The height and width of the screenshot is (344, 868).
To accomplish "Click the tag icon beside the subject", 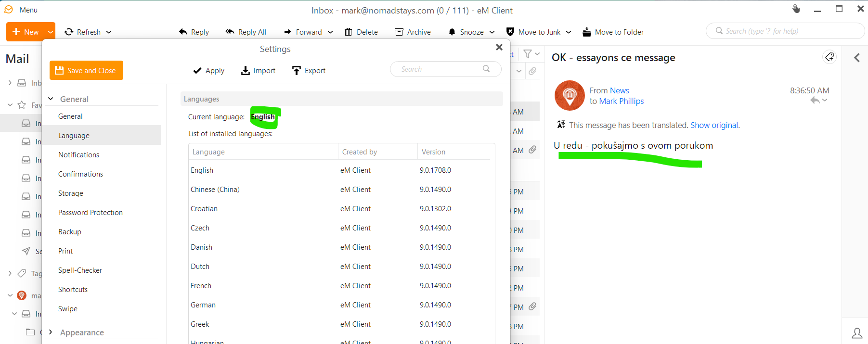I will (x=829, y=57).
